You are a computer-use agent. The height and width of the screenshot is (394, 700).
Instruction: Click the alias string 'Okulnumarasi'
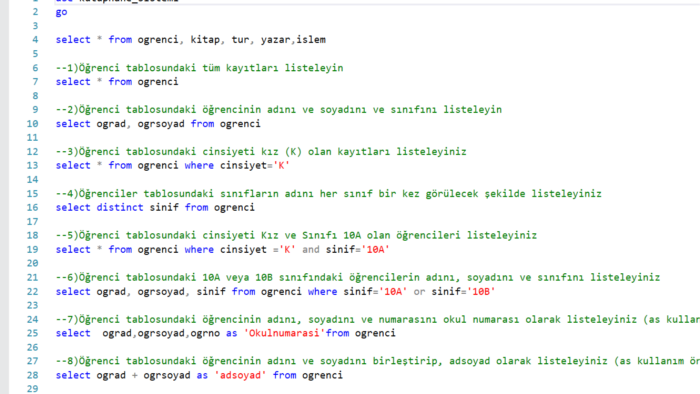pyautogui.click(x=284, y=333)
